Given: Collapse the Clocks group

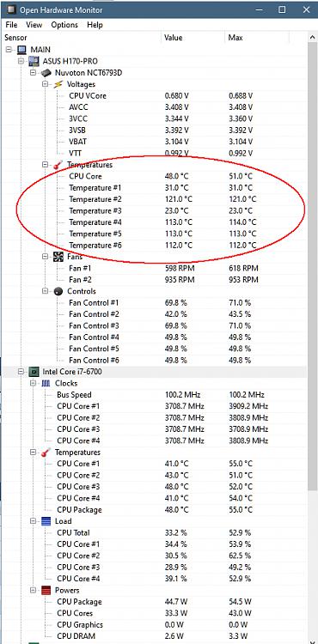Looking at the screenshot, I should [x=34, y=383].
